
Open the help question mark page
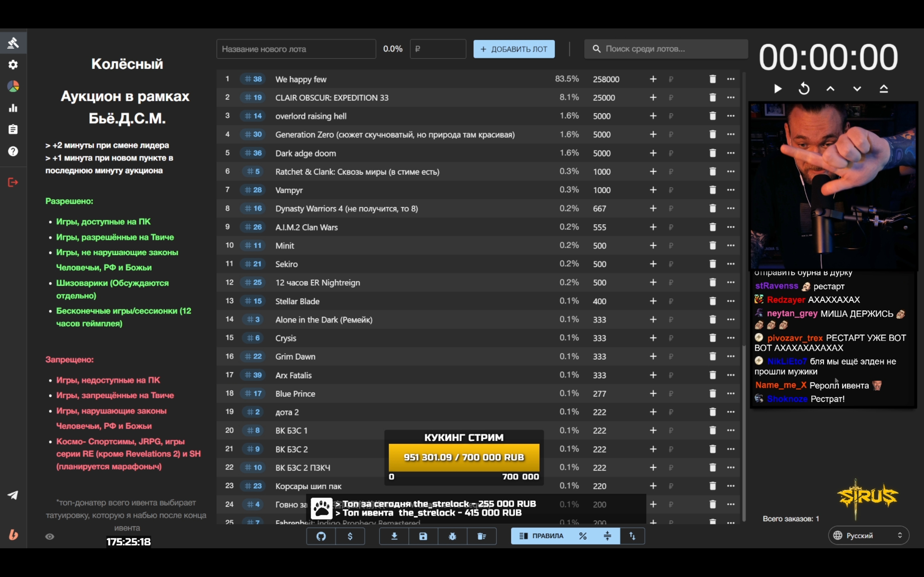[13, 151]
